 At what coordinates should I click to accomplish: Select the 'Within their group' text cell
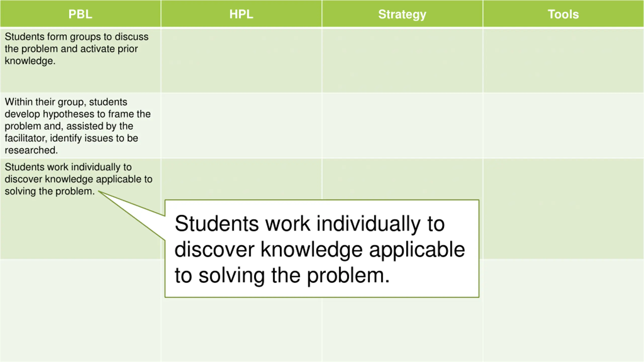(x=77, y=126)
